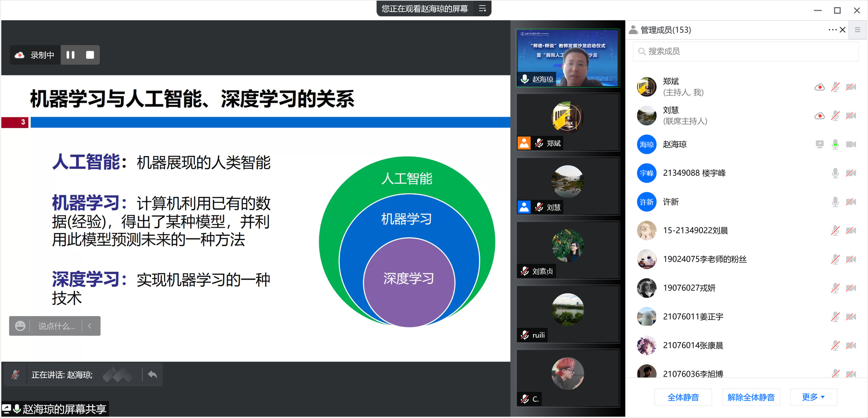This screenshot has height=418, width=868.
Task: Open the three-dots menu in members panel
Action: pos(832,30)
